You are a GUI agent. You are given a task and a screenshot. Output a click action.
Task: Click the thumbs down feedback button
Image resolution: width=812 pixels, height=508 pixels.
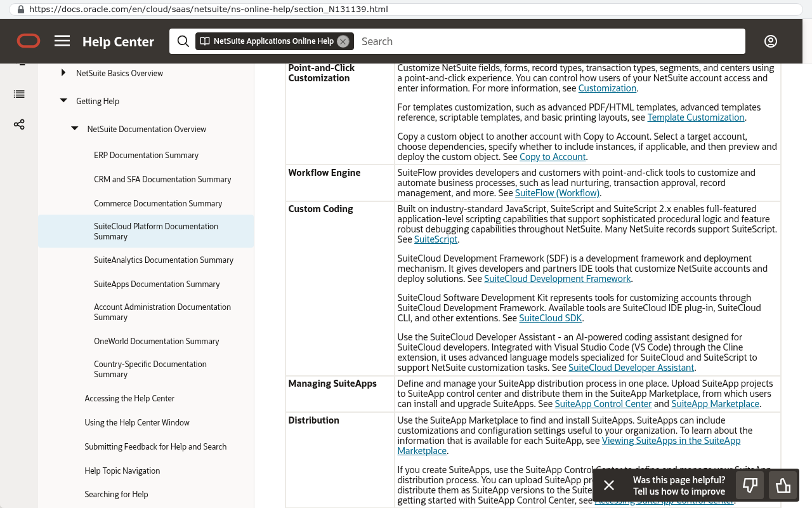[750, 486]
